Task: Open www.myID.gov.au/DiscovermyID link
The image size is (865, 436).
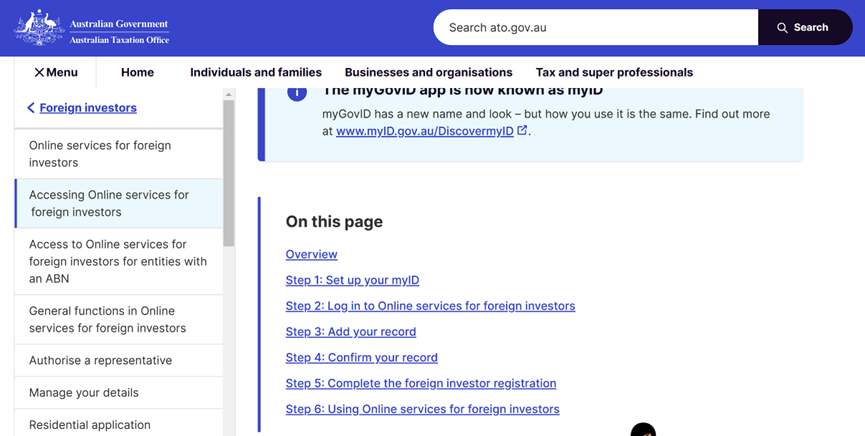Action: click(425, 131)
